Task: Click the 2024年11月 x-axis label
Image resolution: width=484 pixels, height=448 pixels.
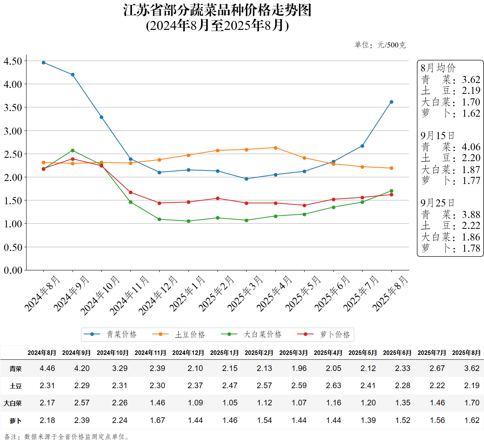Action: [129, 295]
